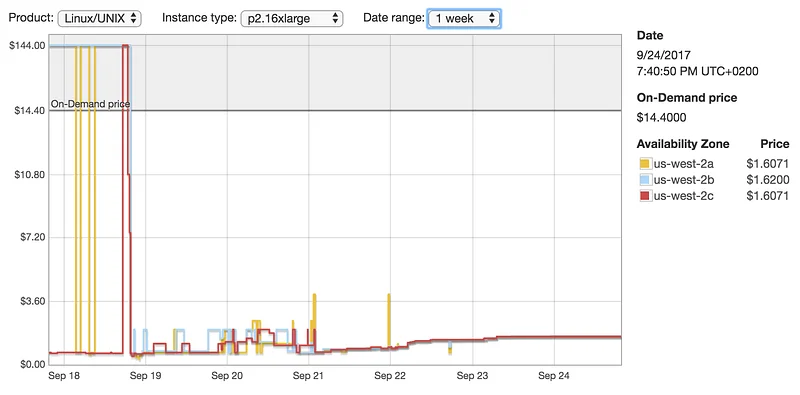Click the Sep 20 x-axis label

pos(227,377)
